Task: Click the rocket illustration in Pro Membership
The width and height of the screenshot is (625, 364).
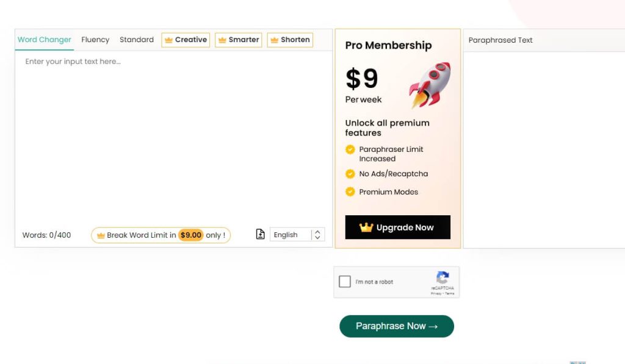Action: [x=430, y=84]
